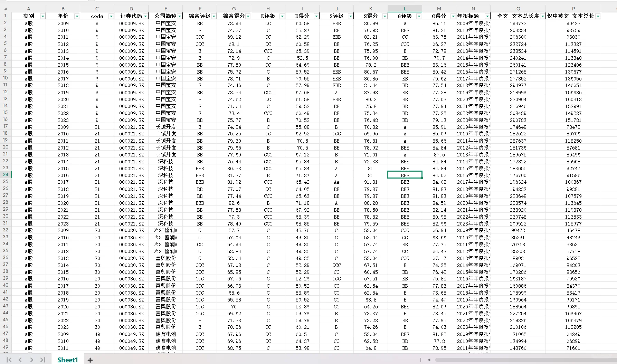Open the 类别 column filter dropdown
The width and height of the screenshot is (617, 364).
43,16
